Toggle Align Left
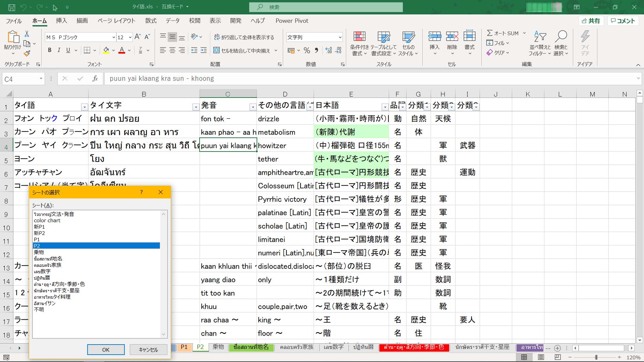 click(x=163, y=50)
